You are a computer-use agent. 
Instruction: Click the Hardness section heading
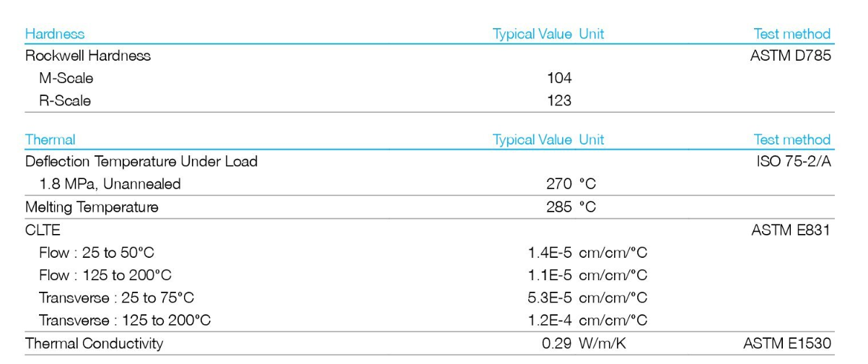pos(55,34)
